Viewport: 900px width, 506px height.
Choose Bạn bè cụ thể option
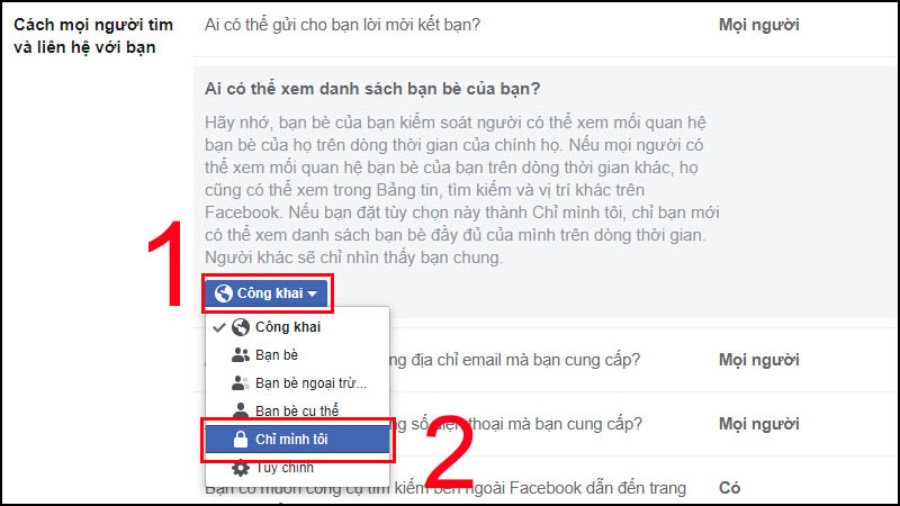click(297, 411)
